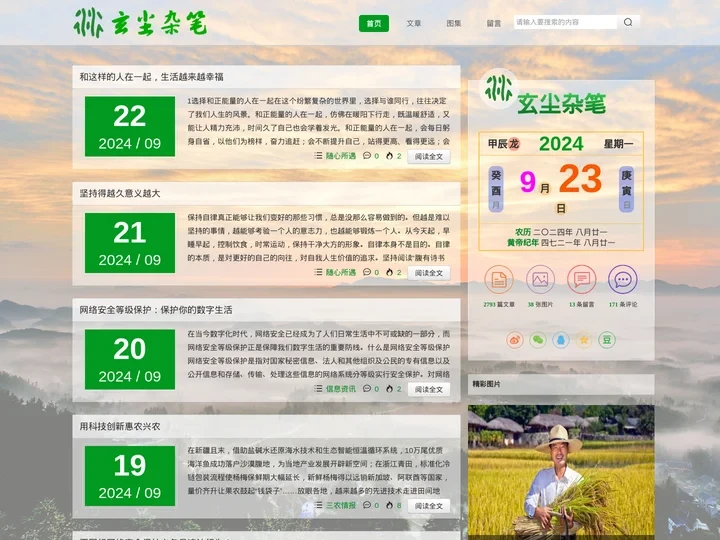Screen dimensions: 720x540
Task: Open the Douban 豆 social icon
Action: (607, 340)
